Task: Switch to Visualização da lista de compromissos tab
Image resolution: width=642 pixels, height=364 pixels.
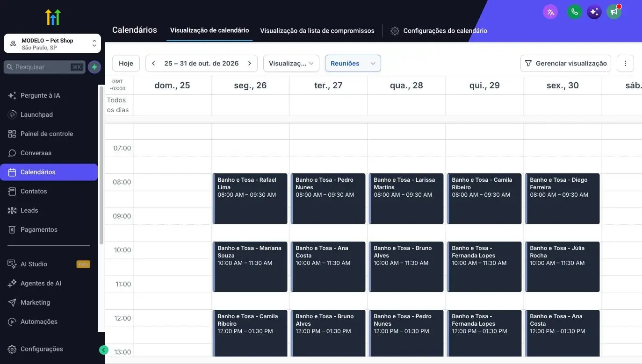Action: click(317, 31)
